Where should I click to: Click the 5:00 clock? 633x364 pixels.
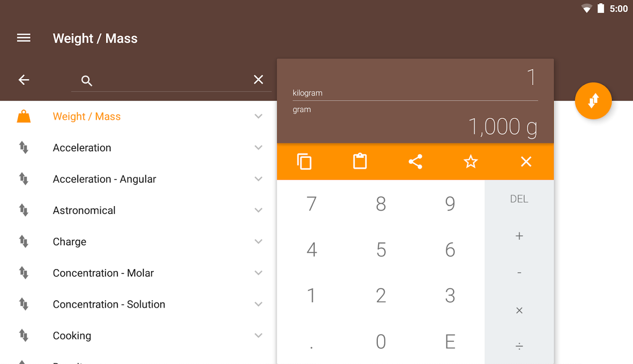[618, 9]
